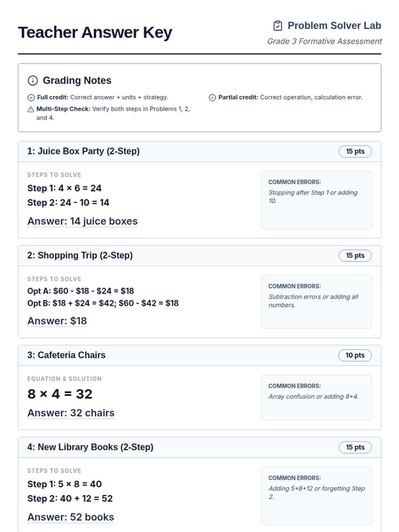Click the 2: Shopping Trip heading
Image resolution: width=399 pixels, height=532 pixels.
click(80, 255)
